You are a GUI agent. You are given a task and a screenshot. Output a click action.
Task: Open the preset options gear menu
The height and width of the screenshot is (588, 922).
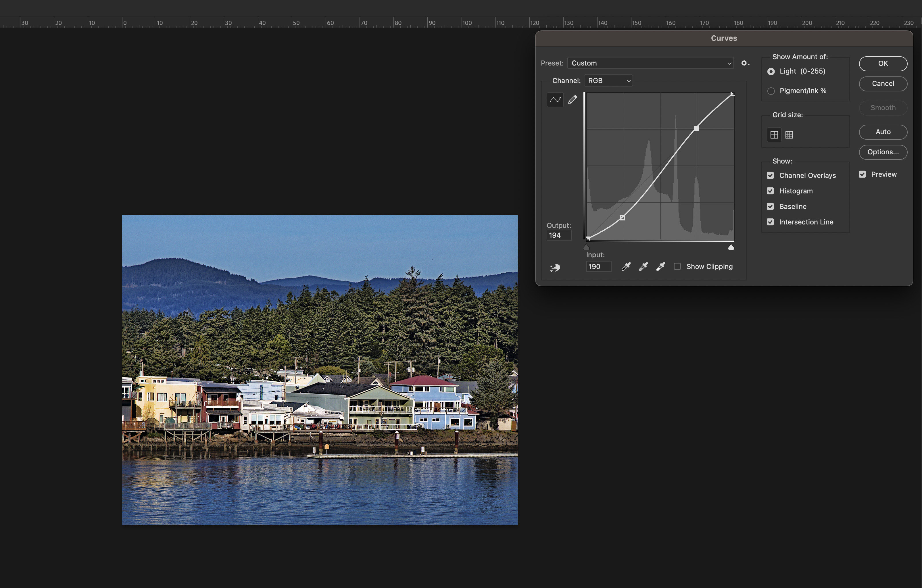coord(745,63)
